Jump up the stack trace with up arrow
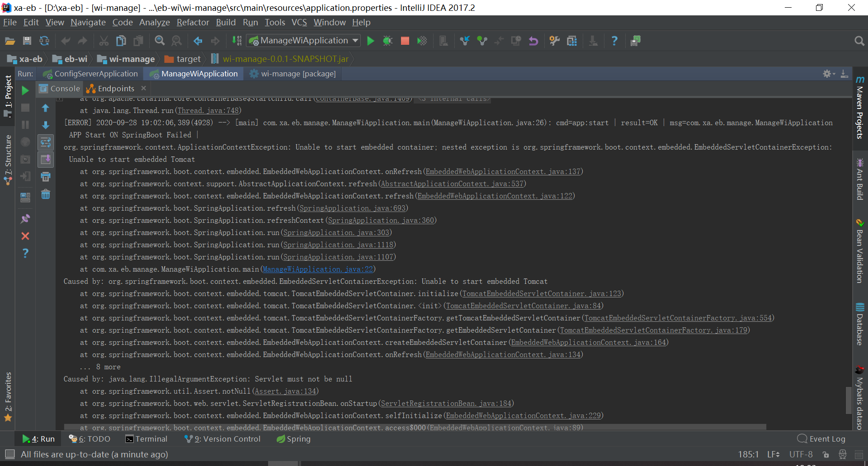Image resolution: width=868 pixels, height=466 pixels. 45,108
